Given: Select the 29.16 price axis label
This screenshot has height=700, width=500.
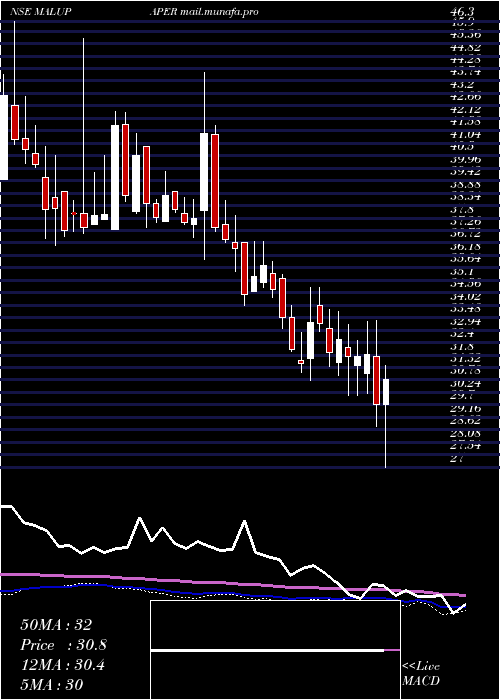Looking at the screenshot, I should (x=466, y=408).
